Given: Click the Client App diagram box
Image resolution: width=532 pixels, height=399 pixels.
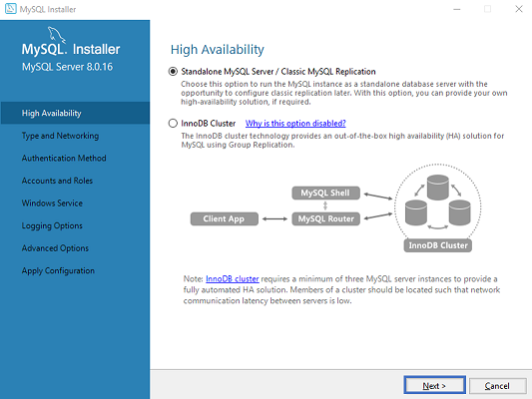Looking at the screenshot, I should (224, 219).
